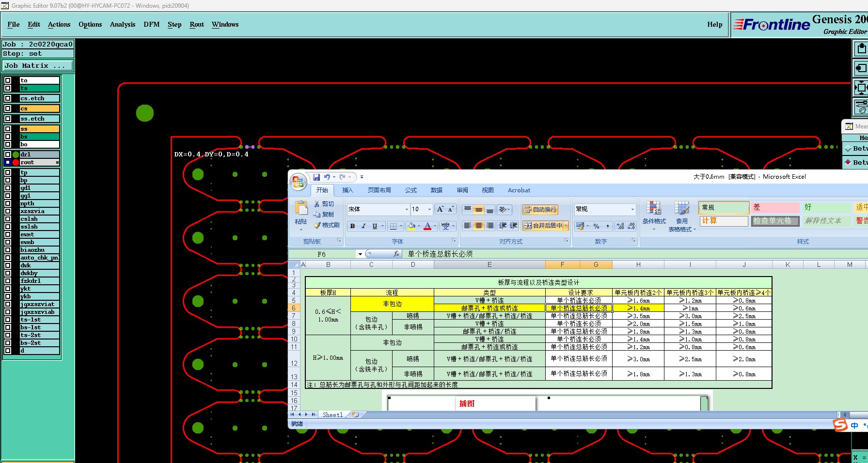Open the Format as Table (套用表格格式) dropdown
868x463 pixels.
coord(682,216)
